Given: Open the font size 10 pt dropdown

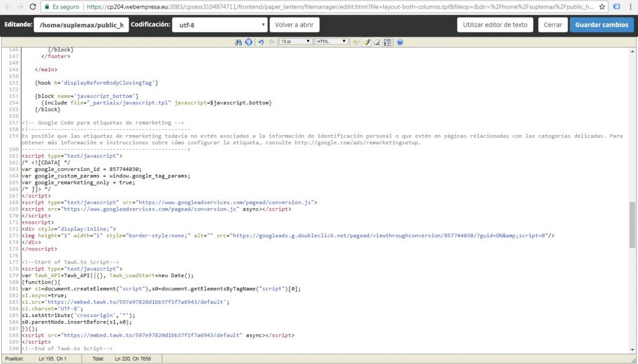Looking at the screenshot, I should (x=295, y=42).
